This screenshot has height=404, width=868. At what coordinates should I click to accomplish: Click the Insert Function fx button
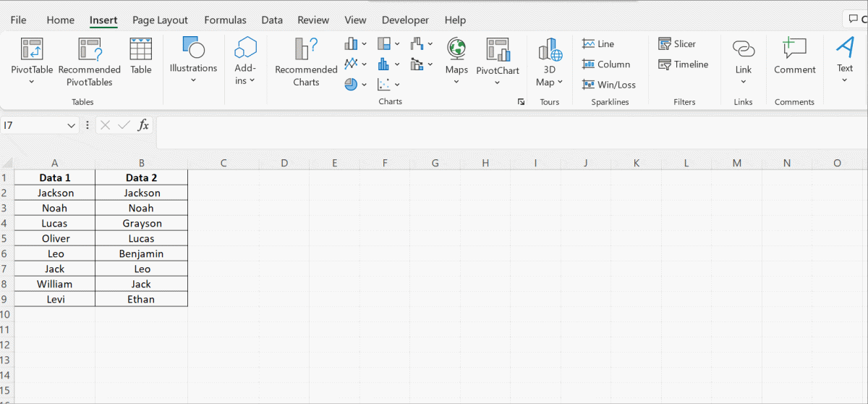pyautogui.click(x=143, y=125)
